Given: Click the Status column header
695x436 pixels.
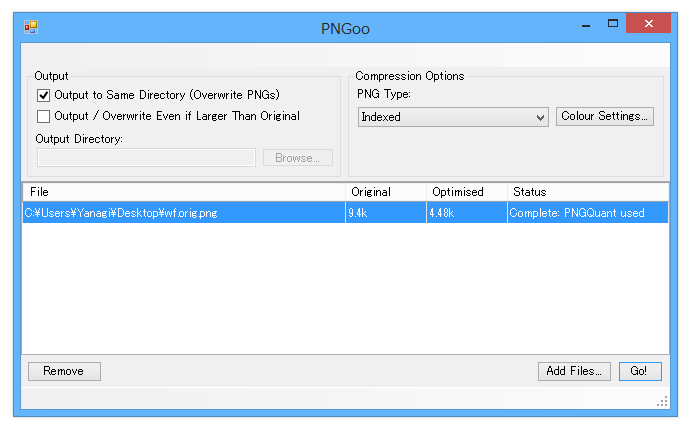Looking at the screenshot, I should pyautogui.click(x=587, y=192).
